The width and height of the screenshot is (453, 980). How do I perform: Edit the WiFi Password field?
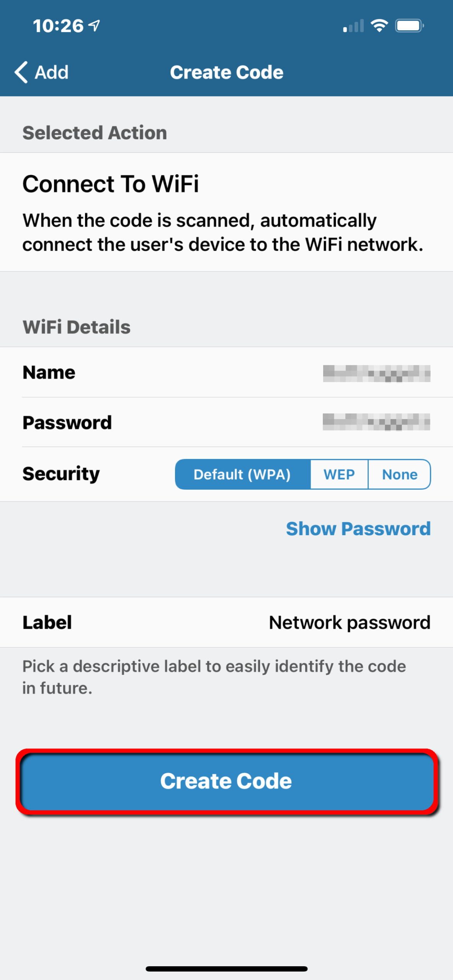376,422
